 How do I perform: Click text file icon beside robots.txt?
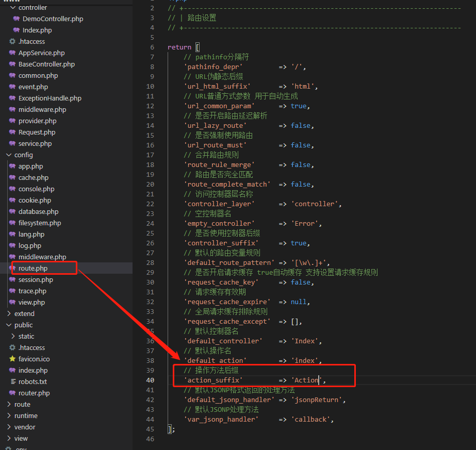(x=13, y=381)
